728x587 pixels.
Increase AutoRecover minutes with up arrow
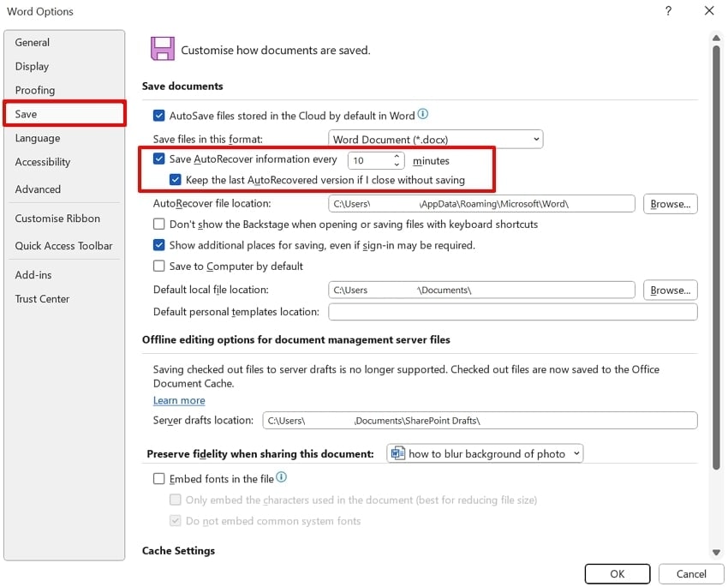click(x=397, y=156)
